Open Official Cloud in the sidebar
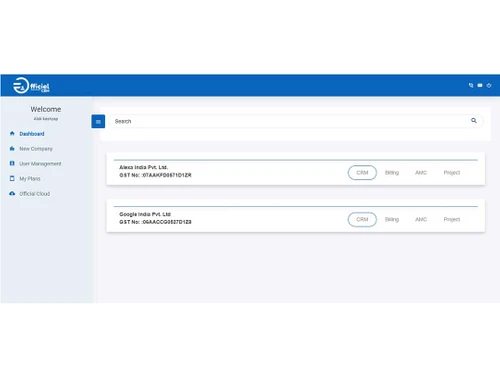 coord(35,194)
